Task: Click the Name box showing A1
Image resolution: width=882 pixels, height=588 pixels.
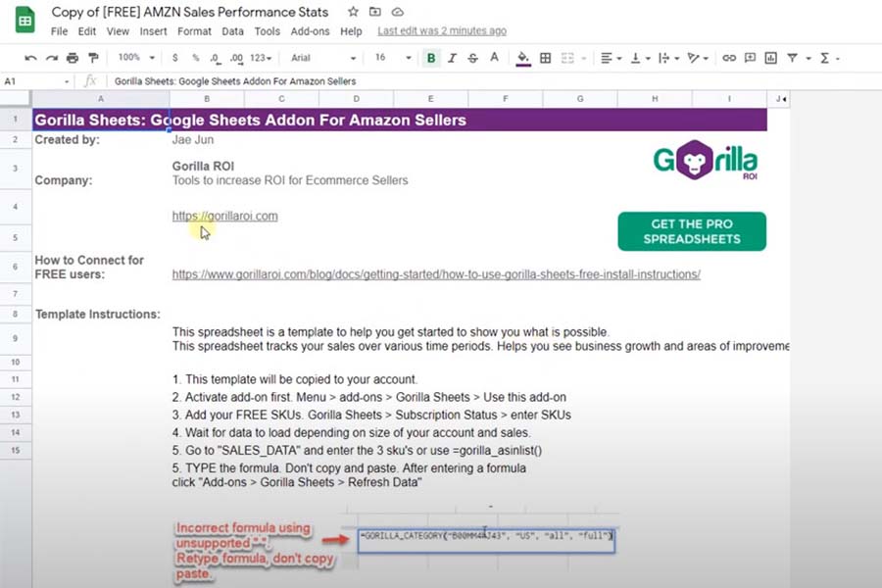Action: 36,81
